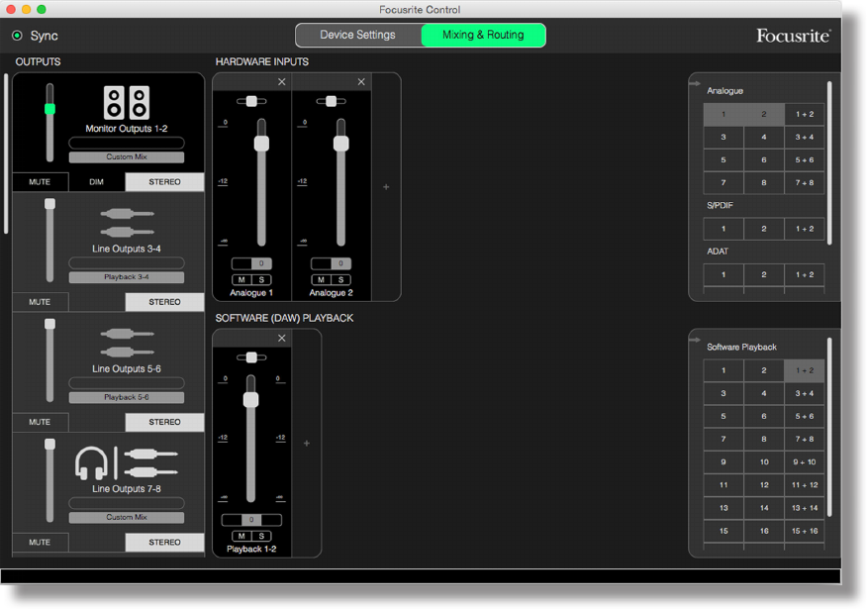Toggle STEREO on Monitor Outputs 1-2
This screenshot has width=868, height=611.
pyautogui.click(x=164, y=181)
